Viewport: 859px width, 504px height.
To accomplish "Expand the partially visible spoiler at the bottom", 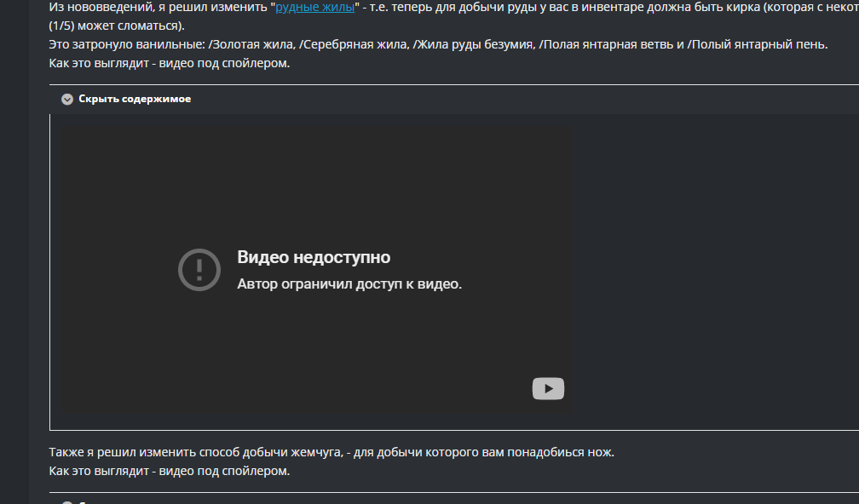I will (67, 501).
